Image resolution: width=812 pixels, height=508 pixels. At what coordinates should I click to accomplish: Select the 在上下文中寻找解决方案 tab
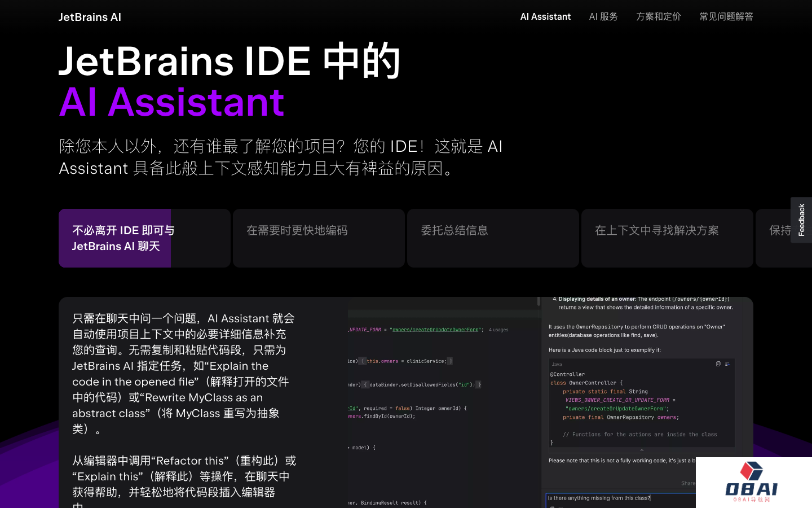click(x=667, y=238)
